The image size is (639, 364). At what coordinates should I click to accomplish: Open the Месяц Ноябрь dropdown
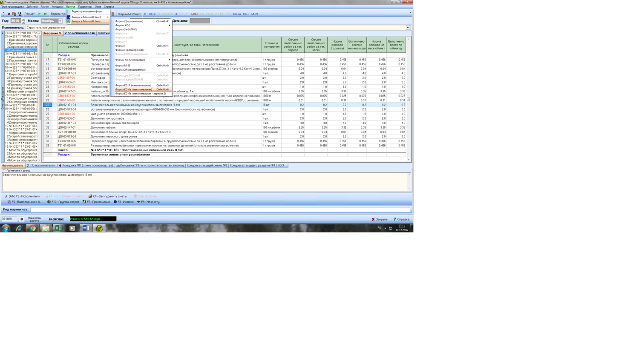pyautogui.click(x=60, y=21)
